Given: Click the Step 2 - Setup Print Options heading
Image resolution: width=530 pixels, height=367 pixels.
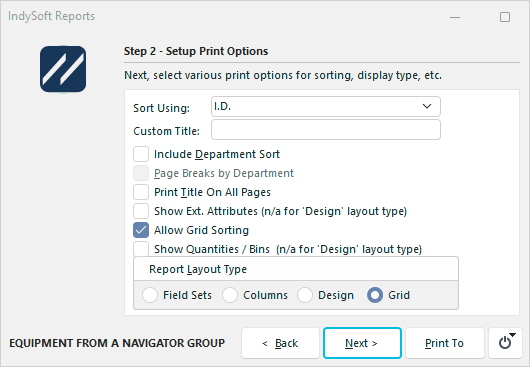Looking at the screenshot, I should pyautogui.click(x=196, y=51).
